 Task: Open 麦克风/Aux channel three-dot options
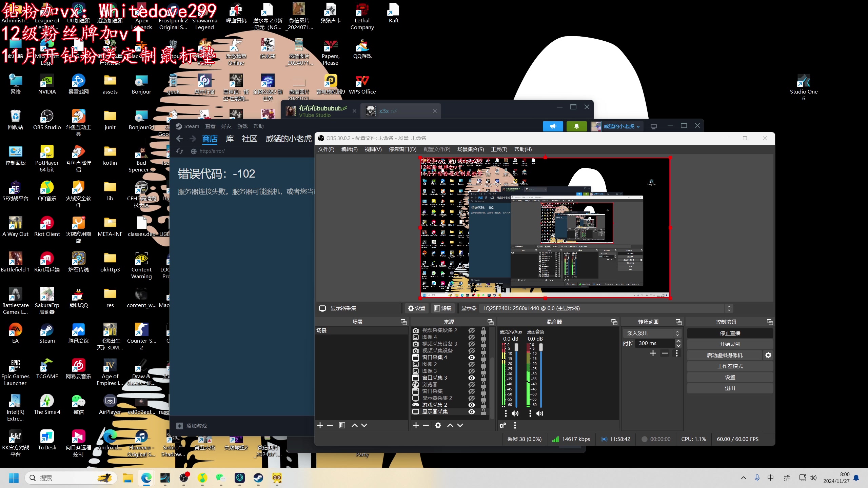(506, 413)
